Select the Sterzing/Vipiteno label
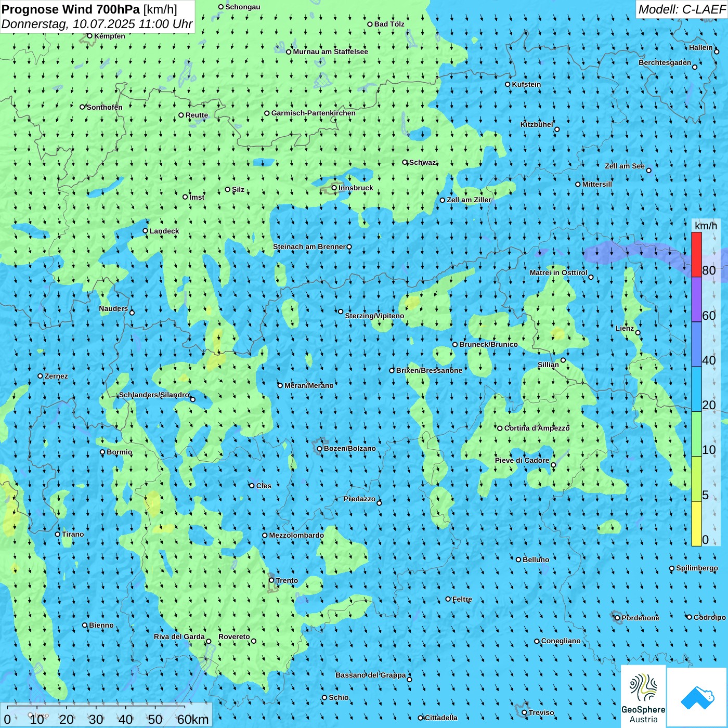The width and height of the screenshot is (728, 728). click(374, 316)
